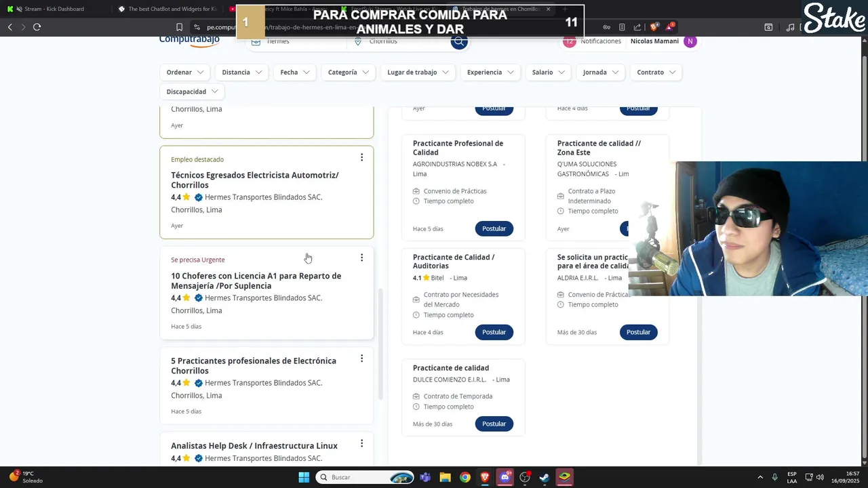The width and height of the screenshot is (868, 488).
Task: Open the Windows Start menu
Action: pos(304,477)
